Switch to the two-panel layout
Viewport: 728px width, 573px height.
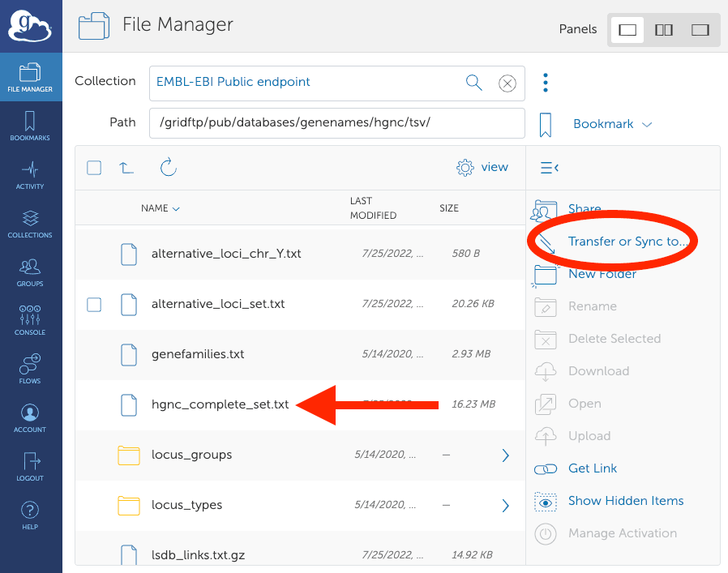tap(663, 30)
